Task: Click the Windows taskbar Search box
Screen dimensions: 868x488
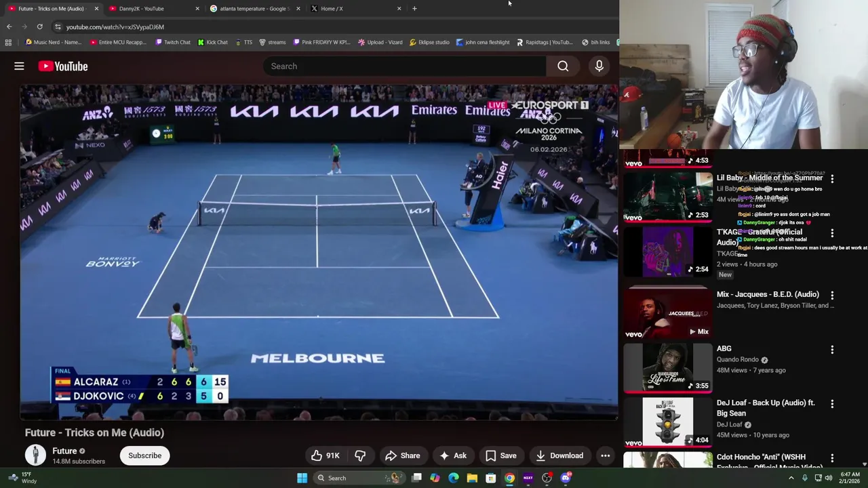Action: tap(358, 478)
